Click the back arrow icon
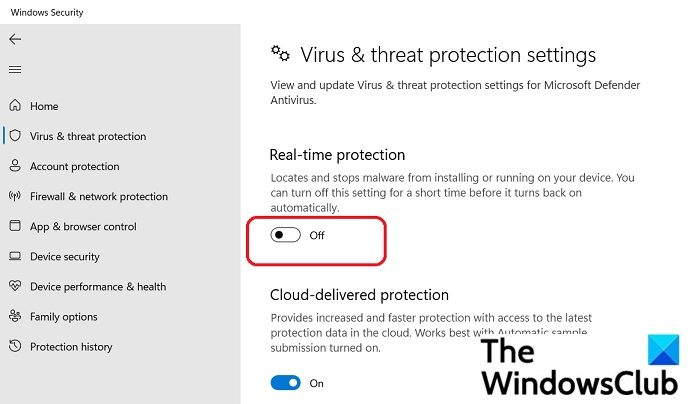Screen dimensions: 700x404 [x=15, y=39]
